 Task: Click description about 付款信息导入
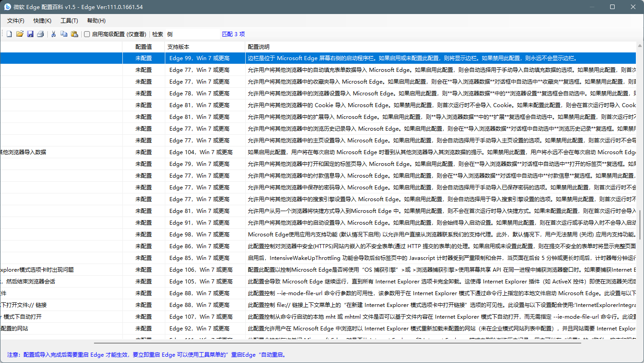tap(441, 176)
